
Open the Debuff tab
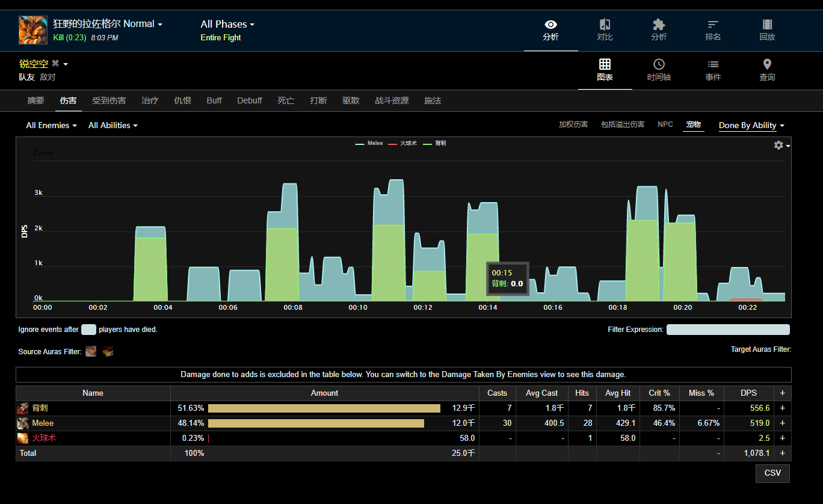tap(249, 100)
